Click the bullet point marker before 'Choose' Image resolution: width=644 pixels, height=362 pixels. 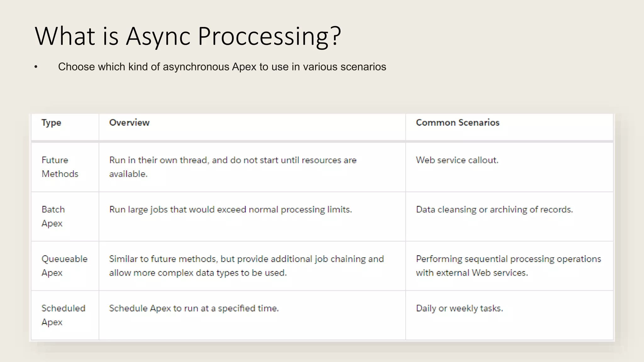pos(36,67)
